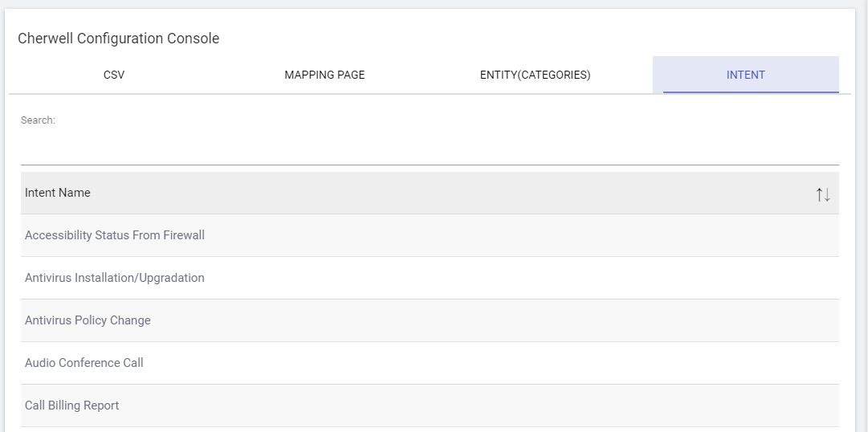Select the Call Billing Report entry
The image size is (868, 432).
tap(72, 406)
